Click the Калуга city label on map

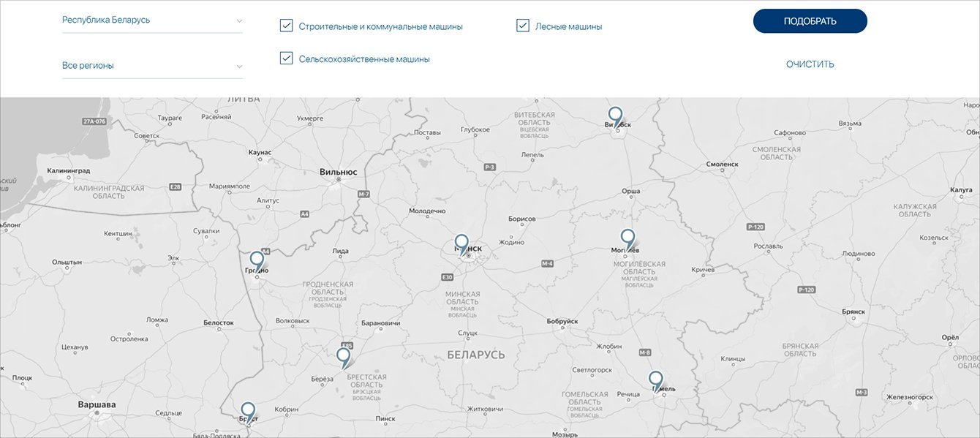click(x=961, y=189)
